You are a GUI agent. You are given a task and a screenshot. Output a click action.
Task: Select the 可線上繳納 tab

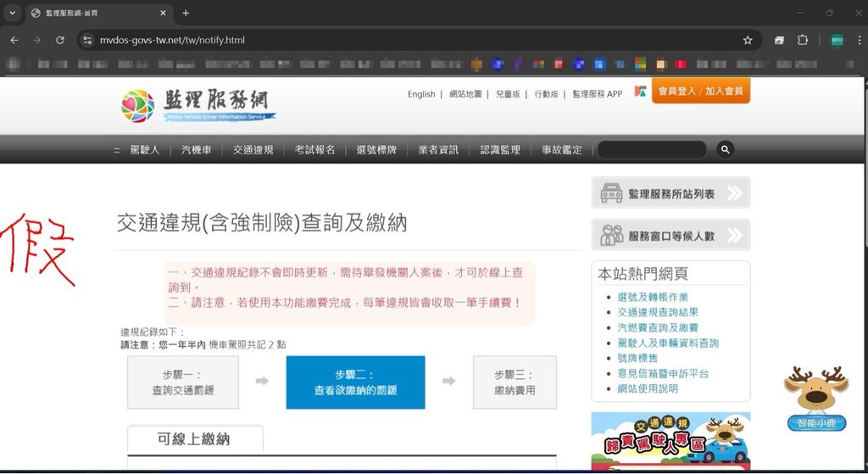tap(194, 439)
